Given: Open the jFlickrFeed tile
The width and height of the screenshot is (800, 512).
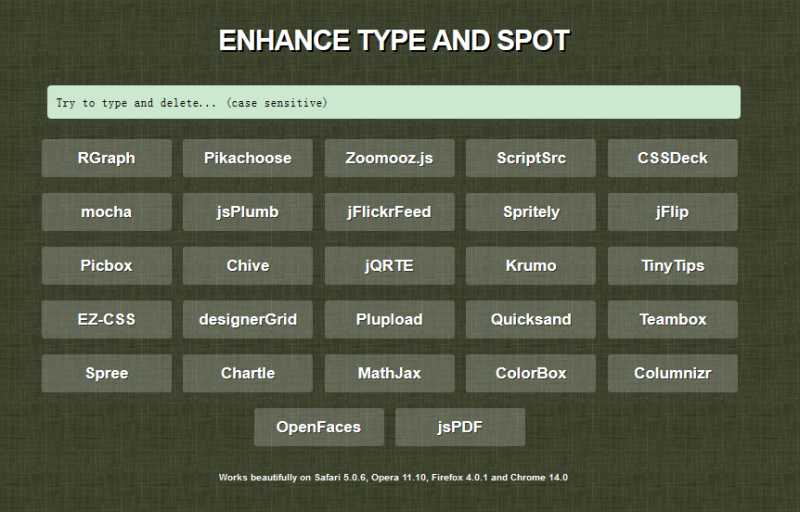Looking at the screenshot, I should [389, 212].
